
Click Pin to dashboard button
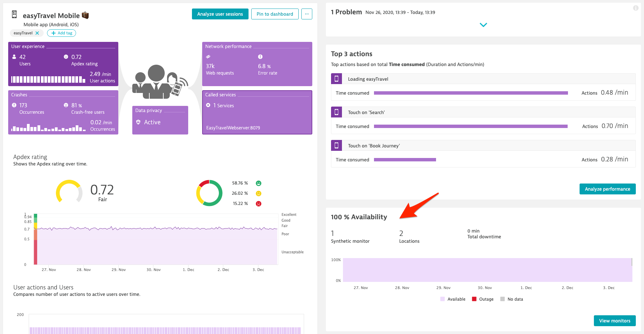tap(275, 14)
